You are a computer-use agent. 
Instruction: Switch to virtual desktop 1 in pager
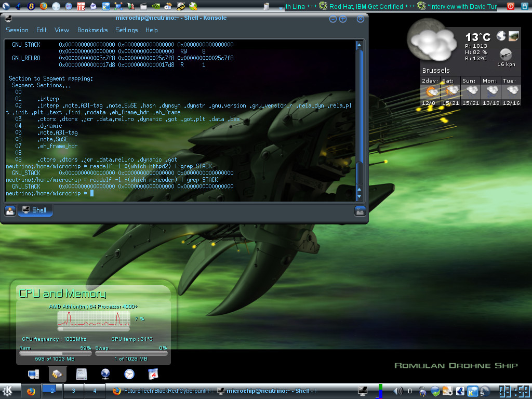(31, 391)
